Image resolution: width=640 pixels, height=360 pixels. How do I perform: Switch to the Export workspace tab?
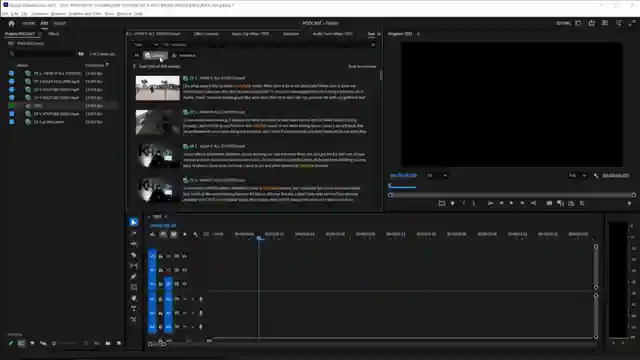click(60, 23)
